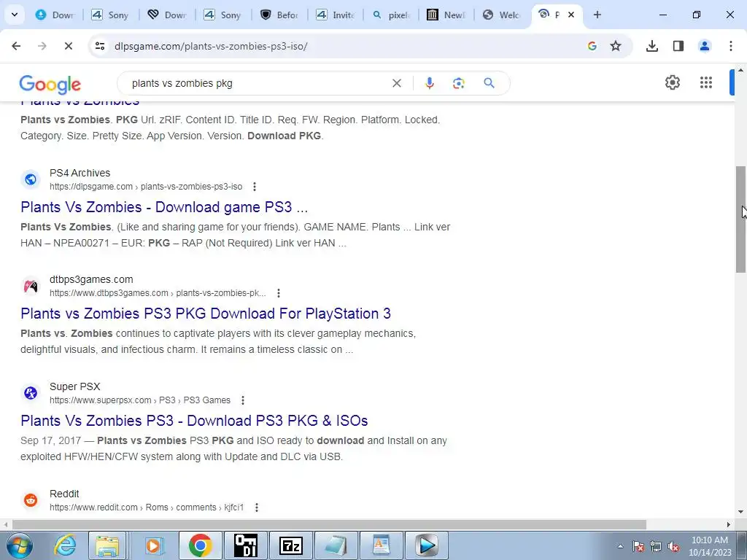Go forward to the next page

(42, 46)
